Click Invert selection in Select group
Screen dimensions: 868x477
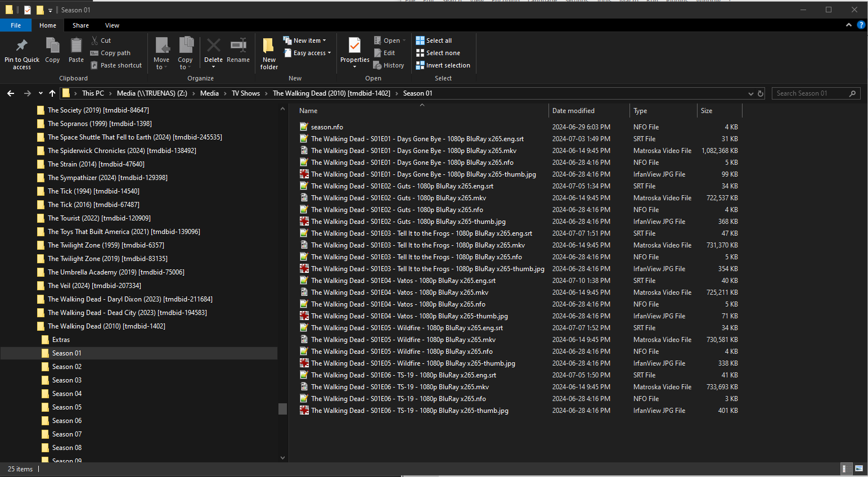point(443,65)
